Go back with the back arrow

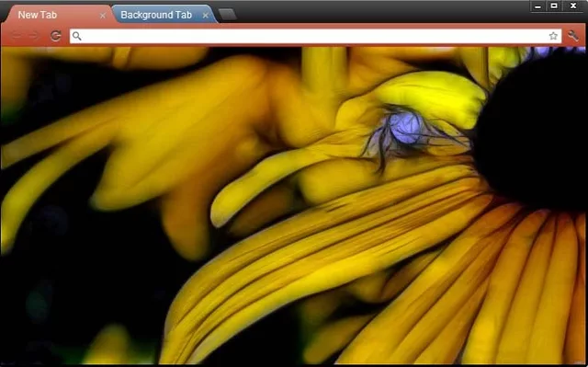point(17,36)
